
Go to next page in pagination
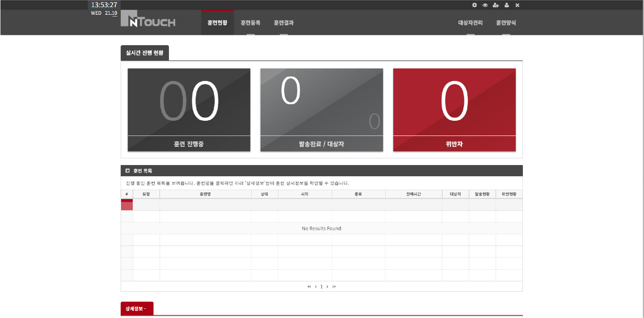point(327,287)
